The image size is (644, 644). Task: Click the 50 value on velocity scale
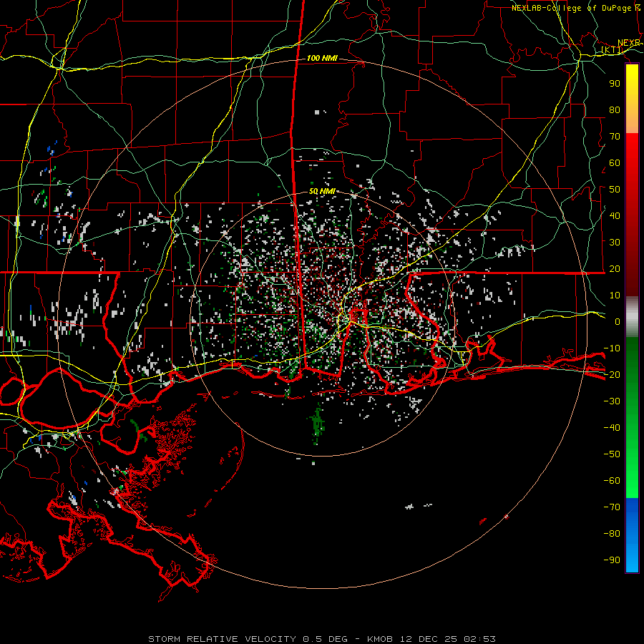[x=615, y=190]
